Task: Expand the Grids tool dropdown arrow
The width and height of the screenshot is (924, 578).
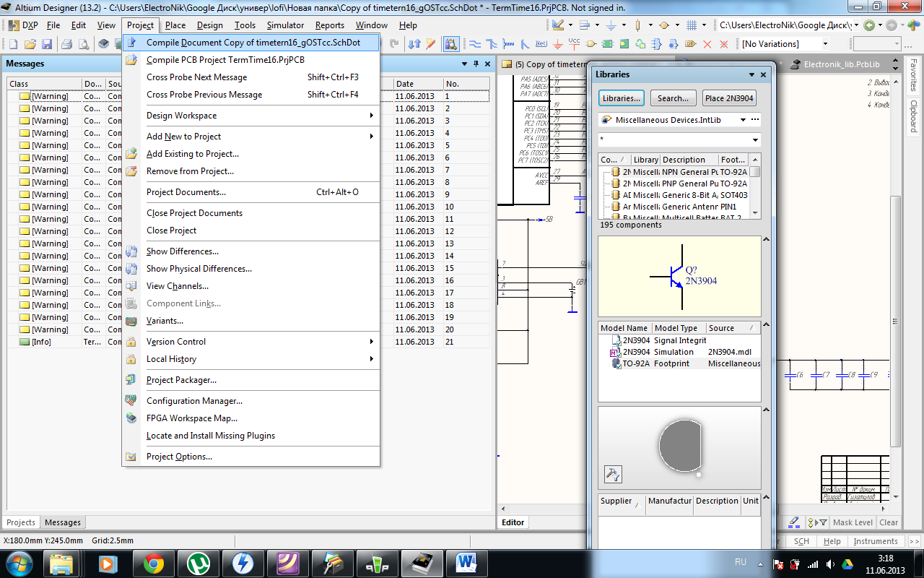Action: 703,25
